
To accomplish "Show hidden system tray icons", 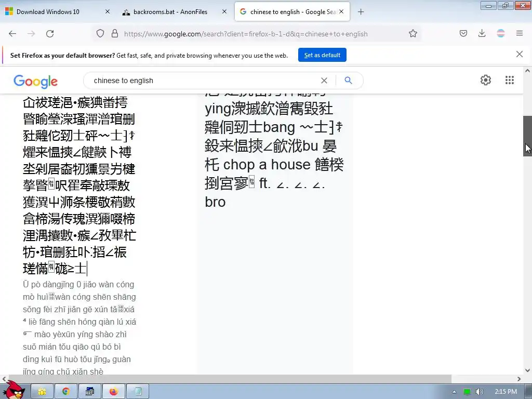I will coord(454,392).
